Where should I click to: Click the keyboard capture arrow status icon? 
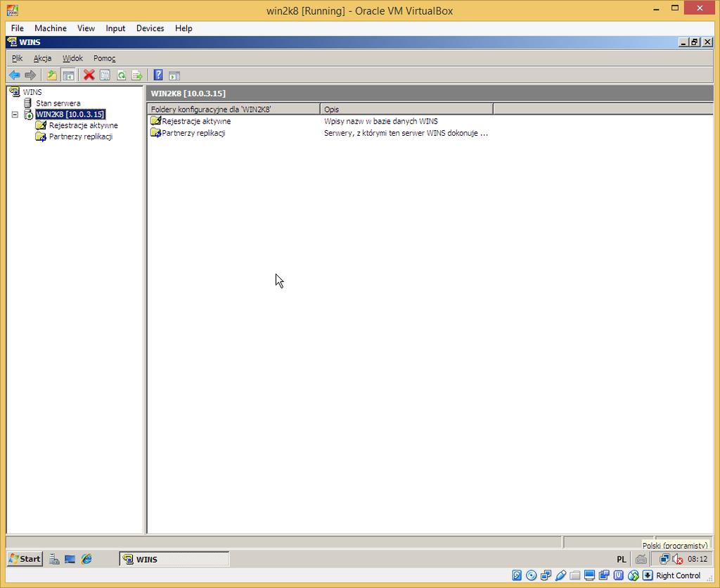click(648, 575)
